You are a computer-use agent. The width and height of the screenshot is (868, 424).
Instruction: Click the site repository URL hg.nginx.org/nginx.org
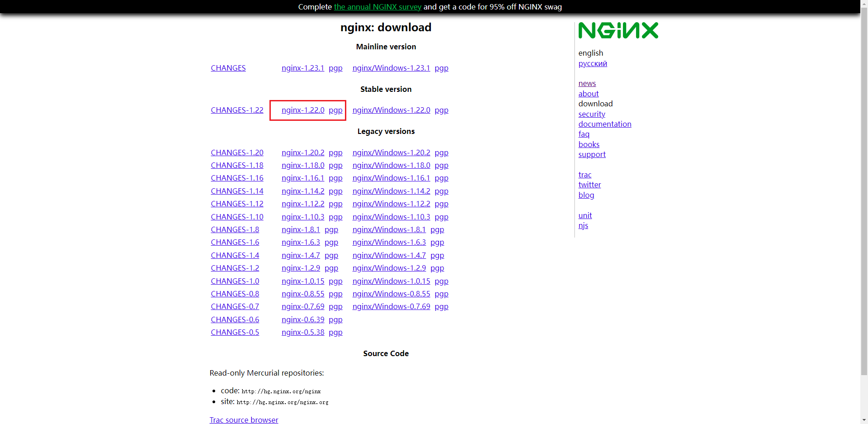pyautogui.click(x=282, y=402)
